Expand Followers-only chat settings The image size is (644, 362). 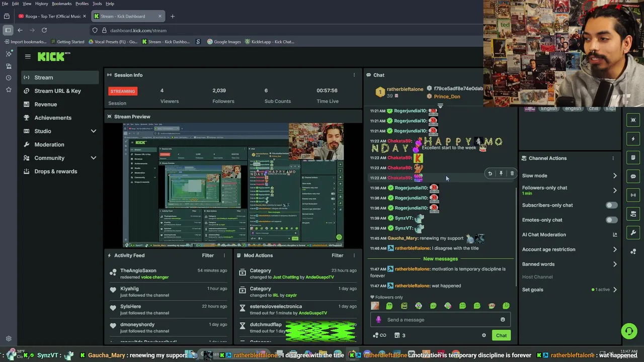(x=615, y=191)
